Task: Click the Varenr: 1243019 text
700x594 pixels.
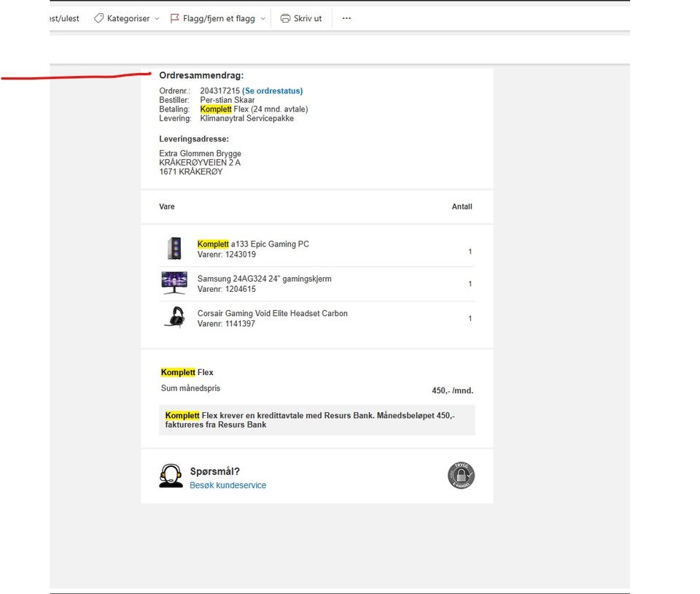Action: (x=226, y=255)
